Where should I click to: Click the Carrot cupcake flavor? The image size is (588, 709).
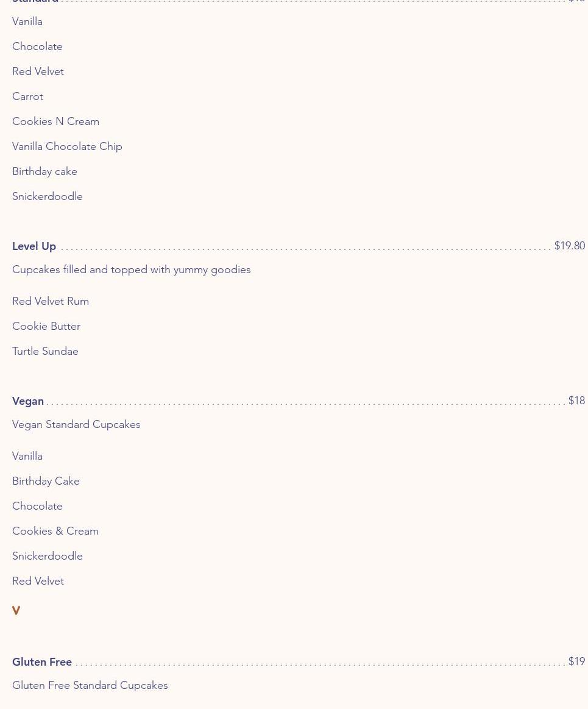pos(27,96)
